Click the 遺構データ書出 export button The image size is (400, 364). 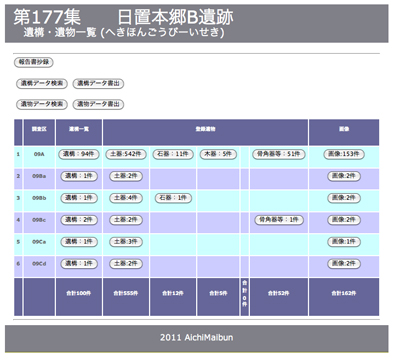(98, 83)
